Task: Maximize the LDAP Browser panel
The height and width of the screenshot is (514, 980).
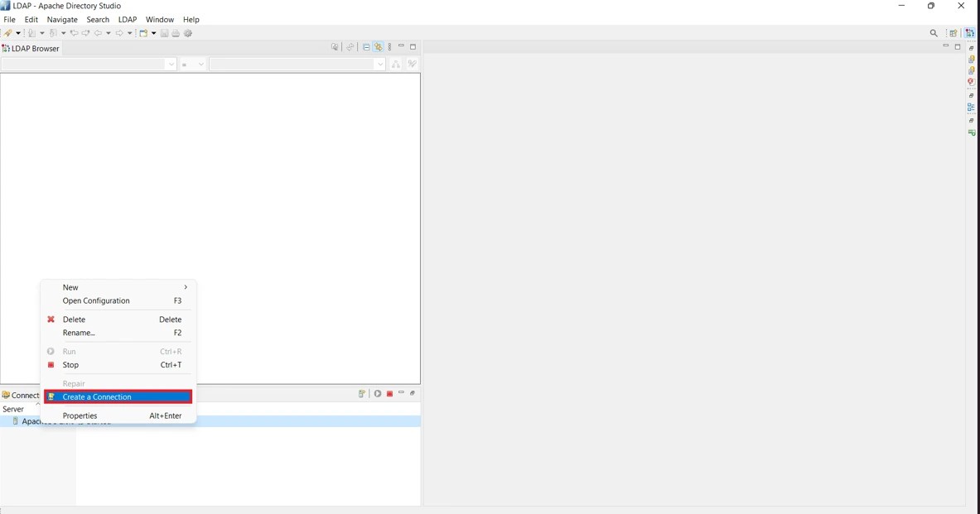Action: click(413, 47)
